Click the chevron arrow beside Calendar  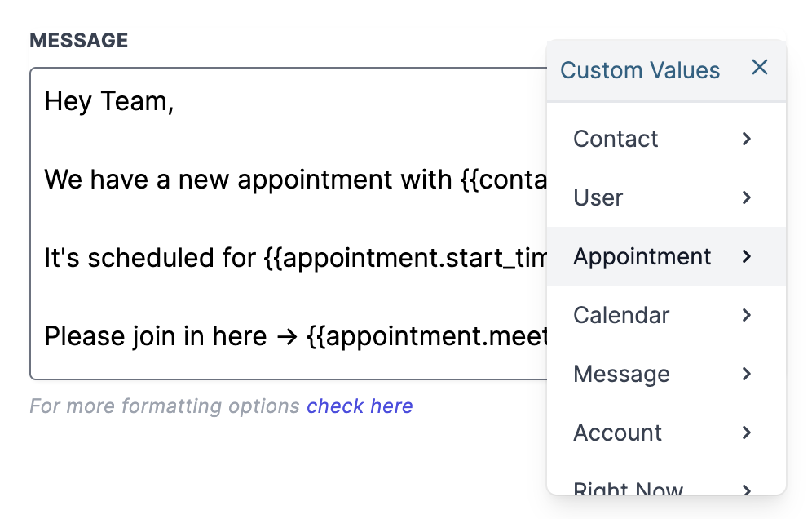click(746, 316)
